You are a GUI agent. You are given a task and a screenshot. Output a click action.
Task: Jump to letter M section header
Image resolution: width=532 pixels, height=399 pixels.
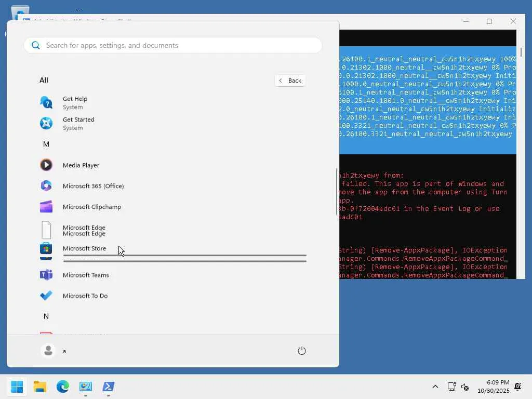(x=46, y=144)
